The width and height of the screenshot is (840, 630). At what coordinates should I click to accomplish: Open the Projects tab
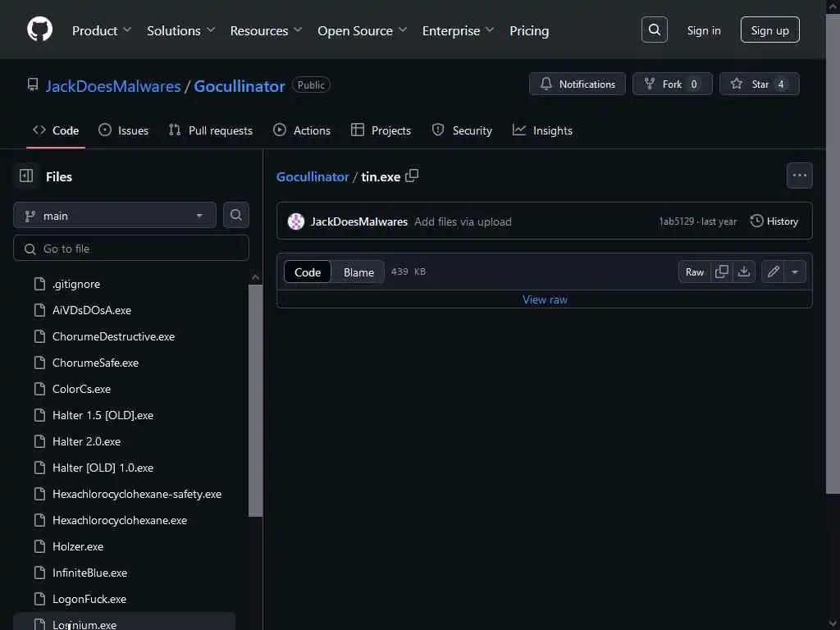(381, 130)
